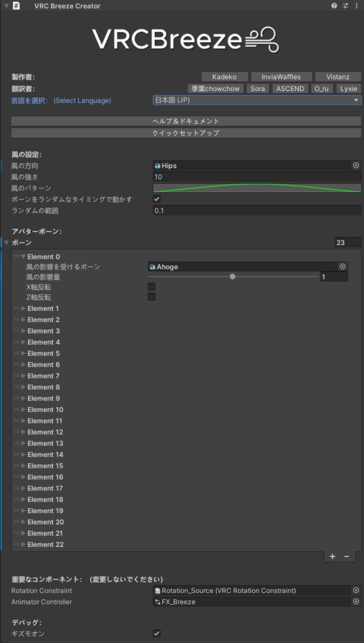Expand Element 1
The width and height of the screenshot is (364, 643).
click(x=23, y=308)
